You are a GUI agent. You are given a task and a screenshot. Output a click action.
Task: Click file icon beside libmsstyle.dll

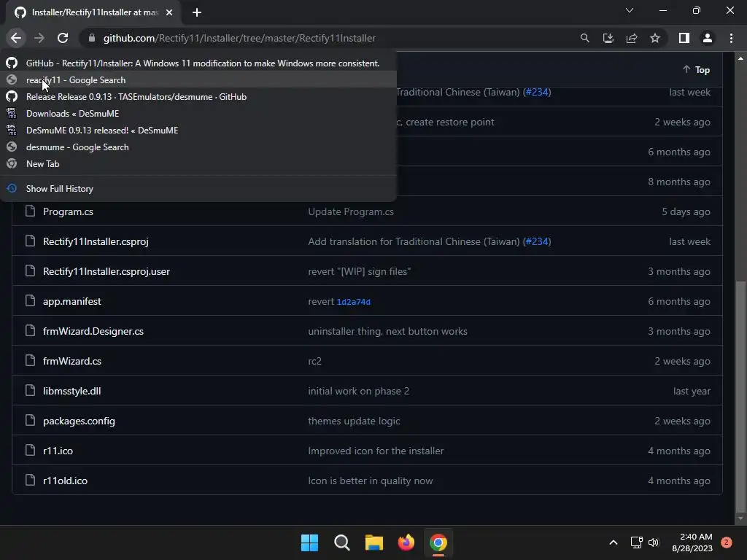30,391
